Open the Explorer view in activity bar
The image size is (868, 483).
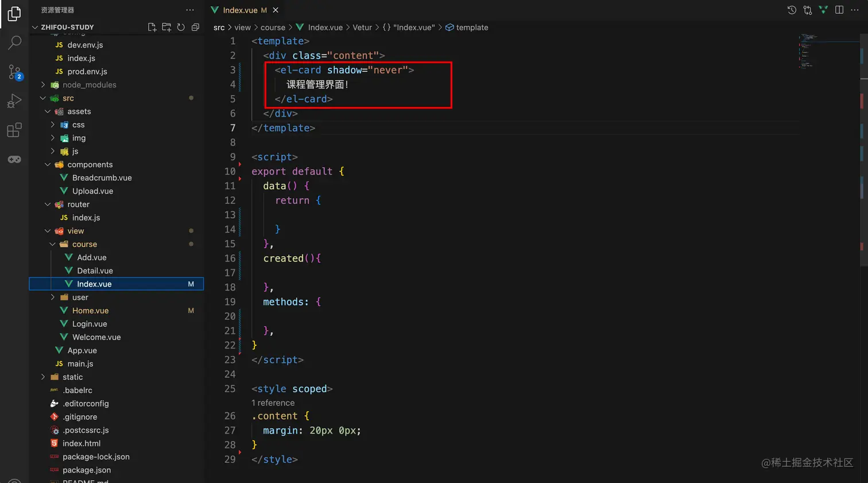tap(14, 13)
